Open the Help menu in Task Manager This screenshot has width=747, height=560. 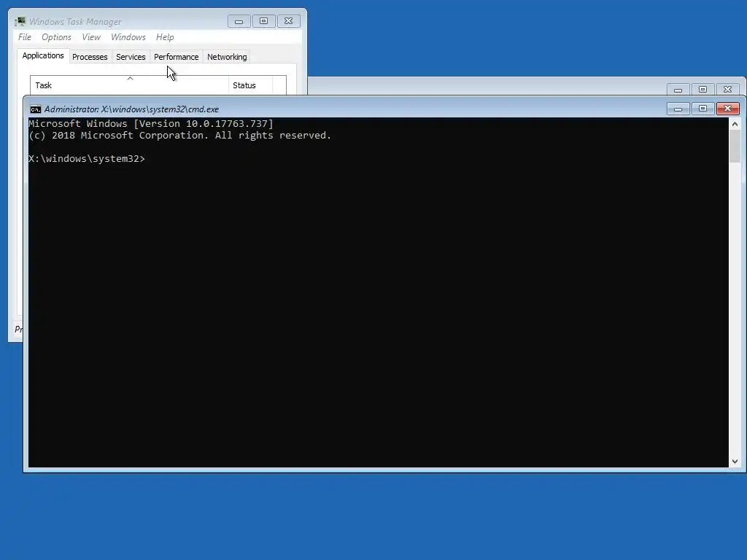[165, 37]
